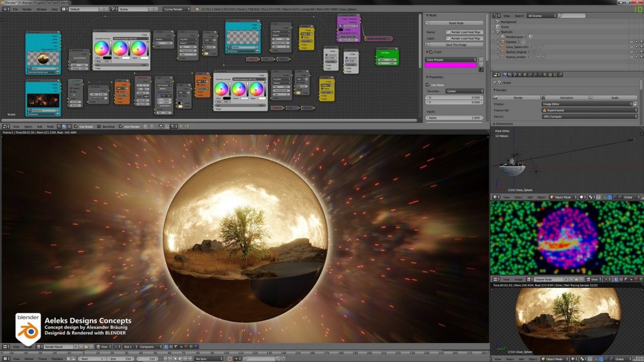Hide the Camera object via its eye icon
Screen dimensions: 644x362
[631, 42]
